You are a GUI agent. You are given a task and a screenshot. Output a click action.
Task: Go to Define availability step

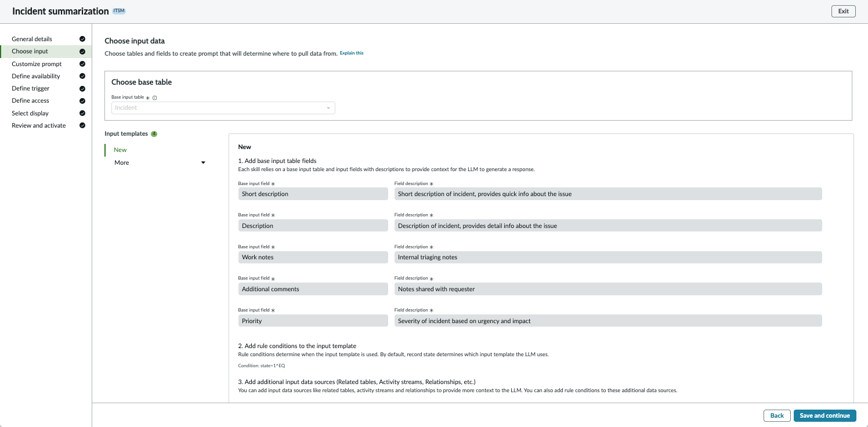(x=36, y=76)
